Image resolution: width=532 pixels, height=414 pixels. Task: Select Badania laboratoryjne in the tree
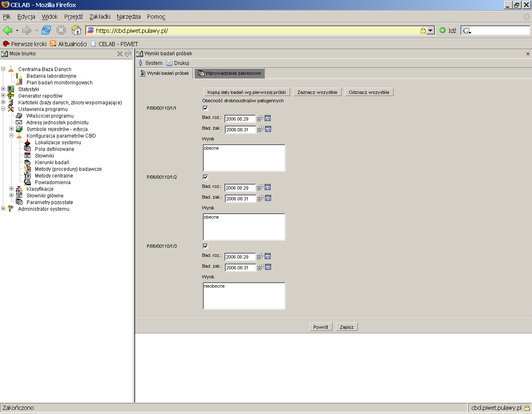52,76
